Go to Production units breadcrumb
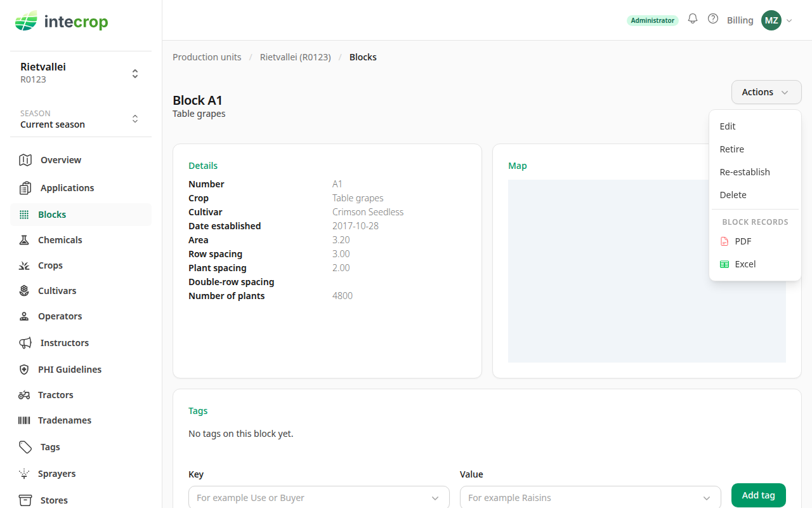The height and width of the screenshot is (508, 812). pos(207,57)
